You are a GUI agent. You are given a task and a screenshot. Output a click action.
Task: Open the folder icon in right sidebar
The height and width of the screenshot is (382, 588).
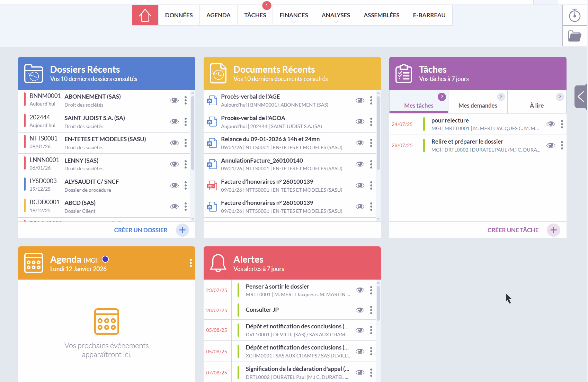[x=575, y=36]
